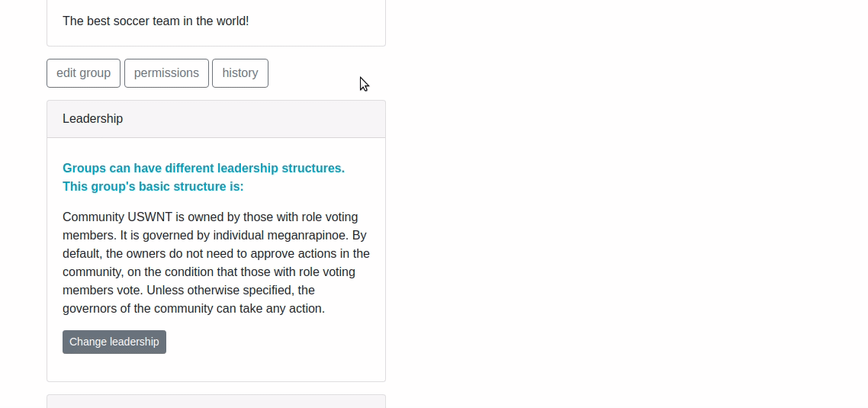The height and width of the screenshot is (408, 868).
Task: Click the Change leadership button
Action: 114,342
